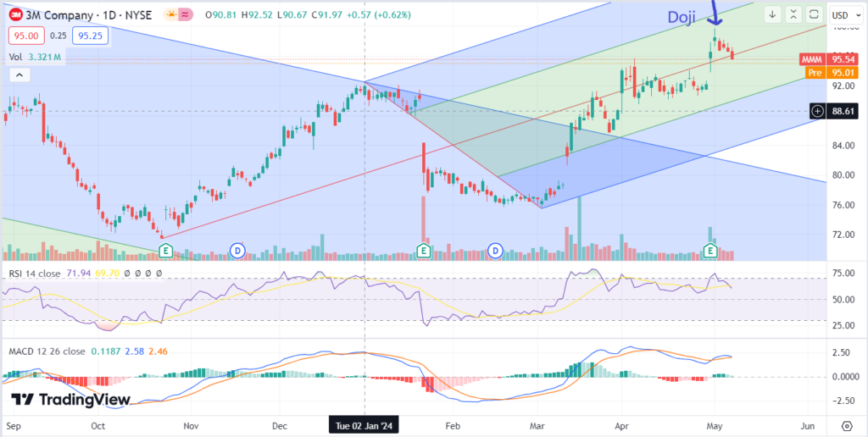Select the Vol indicator legend
Screen dimensions: 868x437
(16, 57)
